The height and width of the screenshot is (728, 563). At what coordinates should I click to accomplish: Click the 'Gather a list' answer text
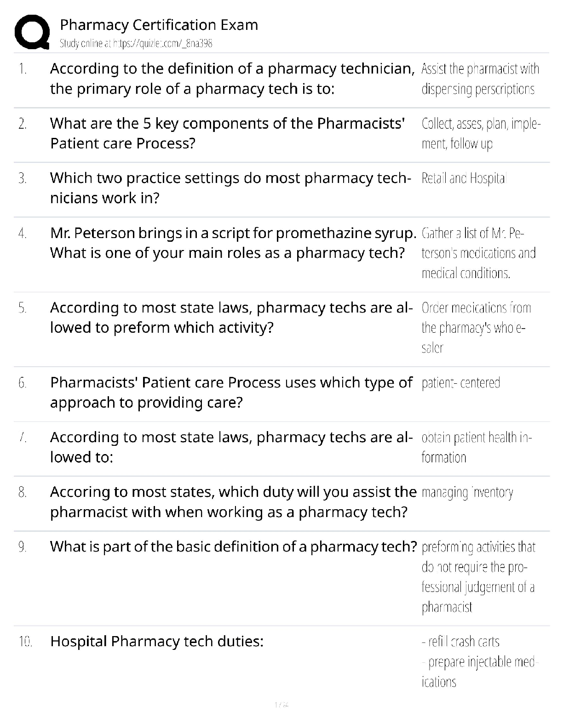478,253
